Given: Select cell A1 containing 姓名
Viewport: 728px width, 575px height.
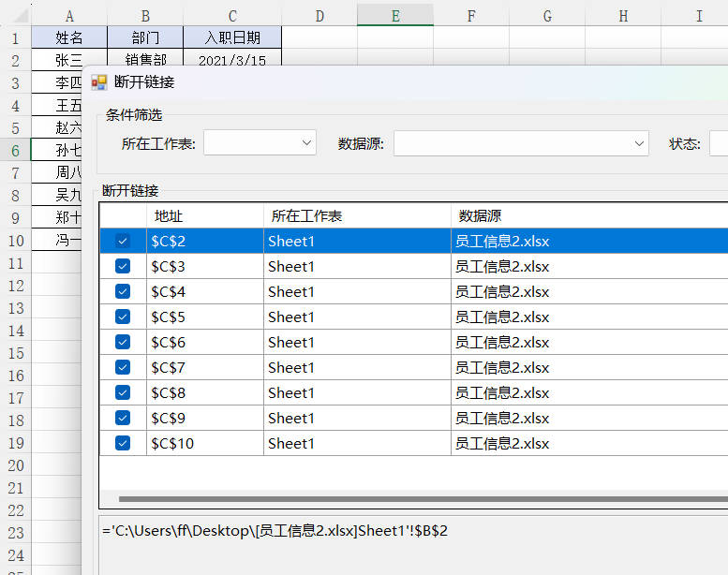Looking at the screenshot, I should pyautogui.click(x=69, y=37).
